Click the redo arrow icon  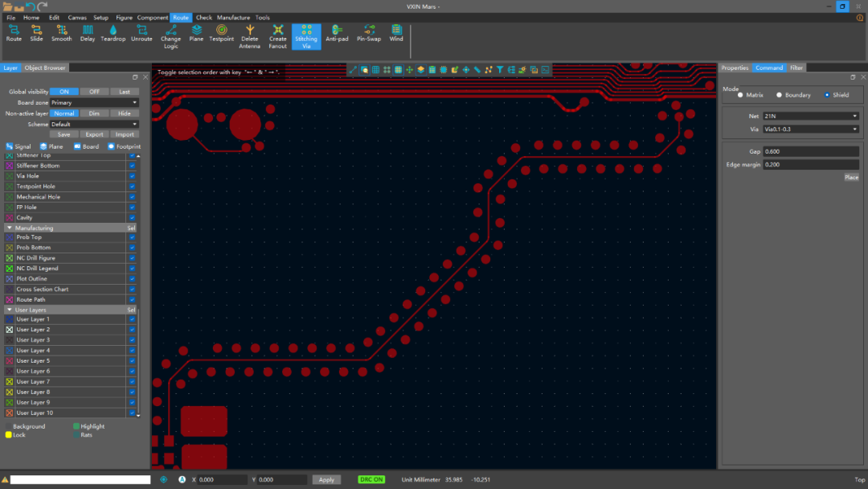pos(43,6)
